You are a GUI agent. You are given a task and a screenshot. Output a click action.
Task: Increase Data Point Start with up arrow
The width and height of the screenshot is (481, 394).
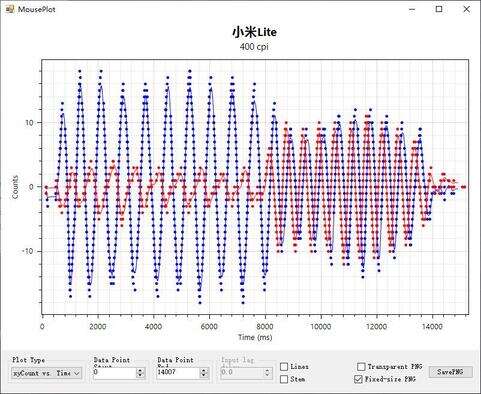140,370
